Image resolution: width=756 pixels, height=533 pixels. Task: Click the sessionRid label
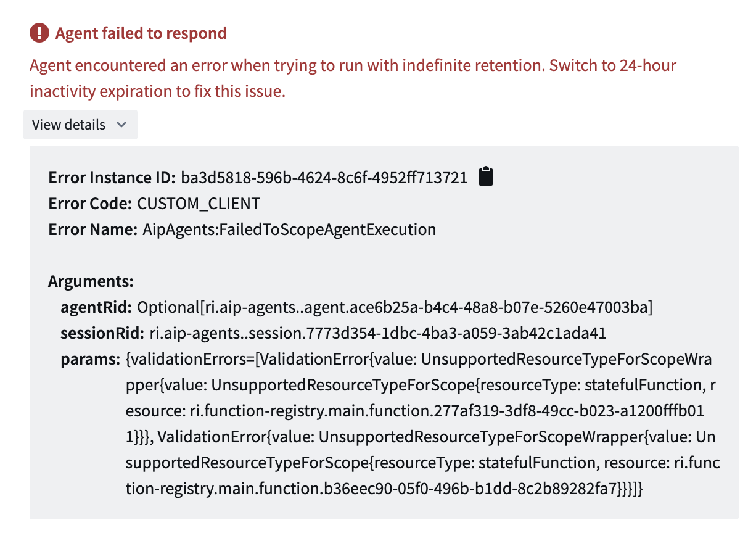pyautogui.click(x=102, y=334)
